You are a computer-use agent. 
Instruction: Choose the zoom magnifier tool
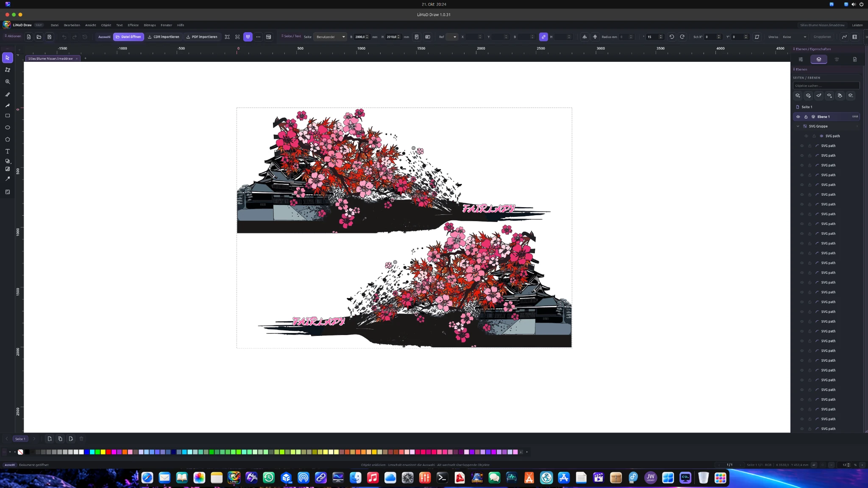point(7,82)
